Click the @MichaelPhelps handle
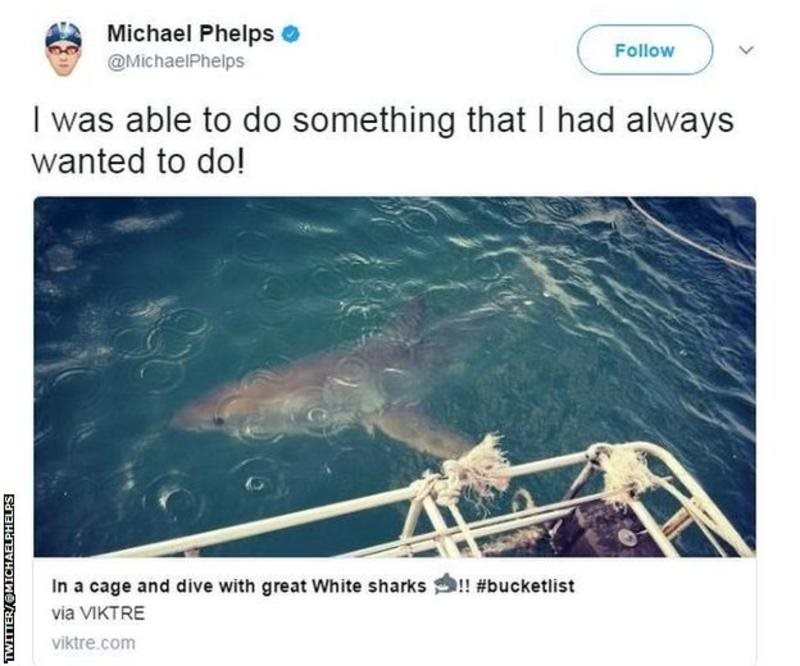 pyautogui.click(x=175, y=61)
